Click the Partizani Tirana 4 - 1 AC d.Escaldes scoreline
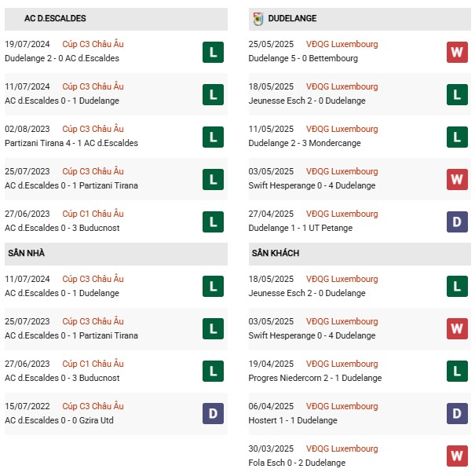 pos(71,144)
